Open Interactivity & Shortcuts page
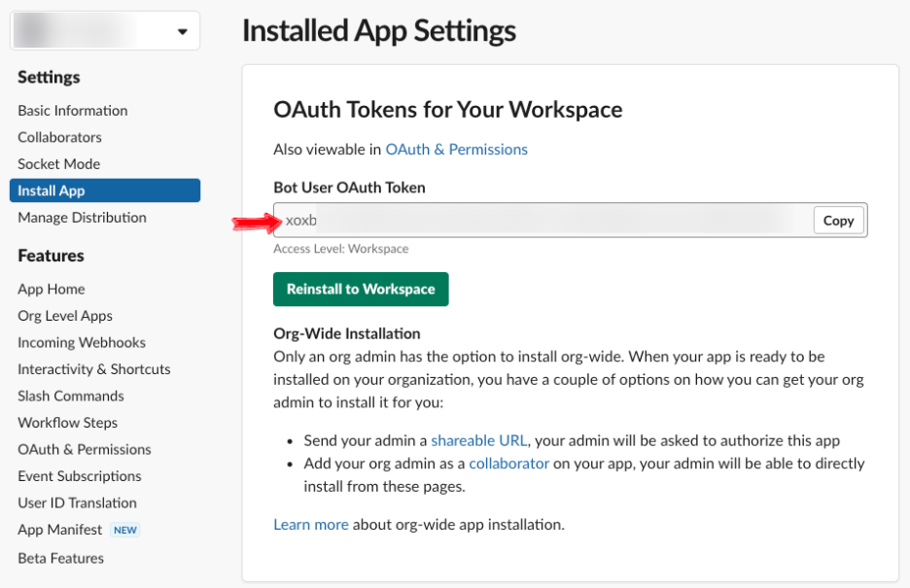Screen dimensions: 910x588 (94, 369)
